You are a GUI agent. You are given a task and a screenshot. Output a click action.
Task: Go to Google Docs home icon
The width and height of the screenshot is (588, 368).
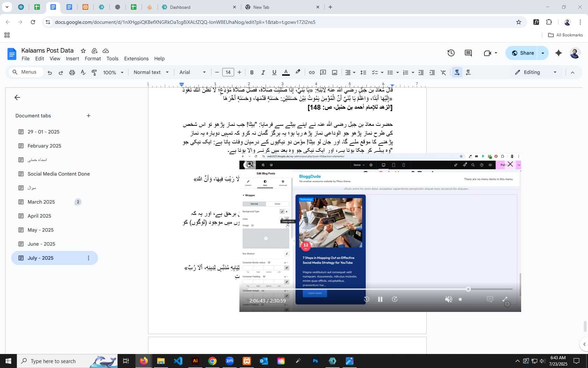[x=12, y=54]
